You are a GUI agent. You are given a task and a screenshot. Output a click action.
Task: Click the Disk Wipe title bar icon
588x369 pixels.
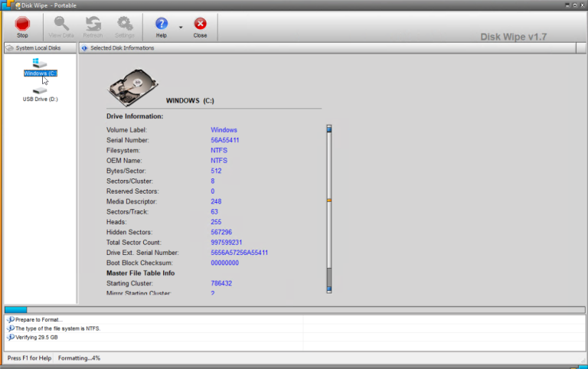[18, 5]
